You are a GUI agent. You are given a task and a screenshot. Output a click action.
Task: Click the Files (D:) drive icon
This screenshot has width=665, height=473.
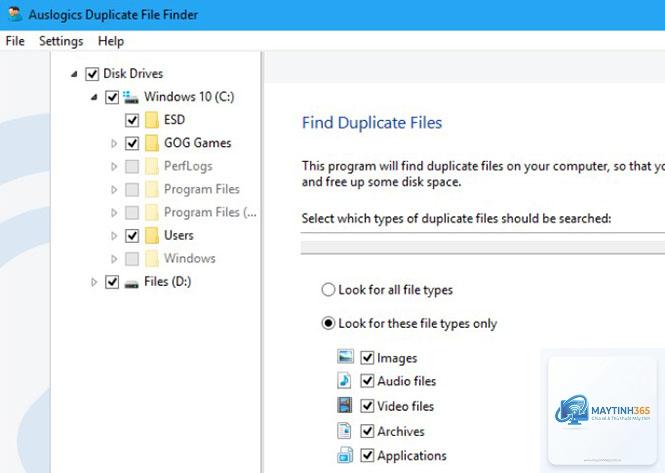tap(131, 283)
